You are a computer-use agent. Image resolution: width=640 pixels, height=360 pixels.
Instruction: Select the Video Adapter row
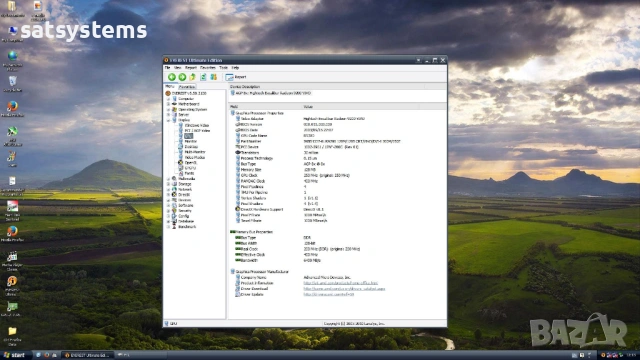click(x=300, y=119)
